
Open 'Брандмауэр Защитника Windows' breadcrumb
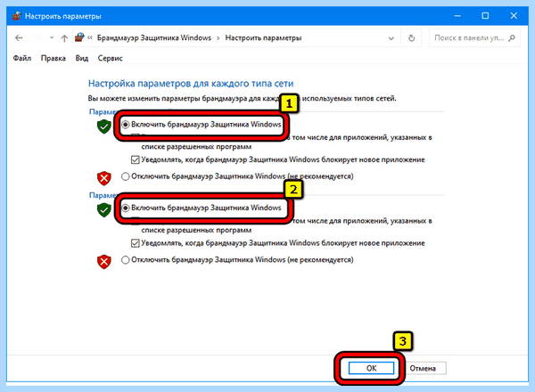(x=154, y=37)
